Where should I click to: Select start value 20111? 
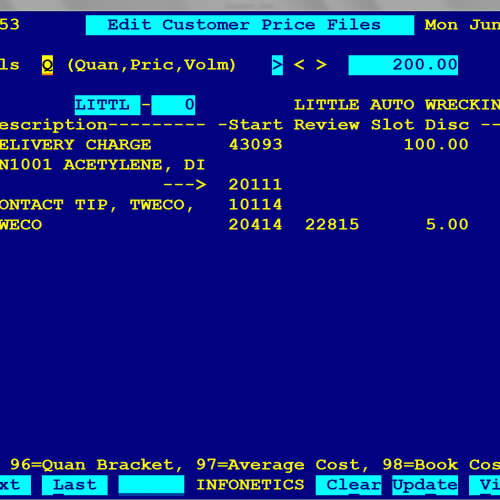255,185
